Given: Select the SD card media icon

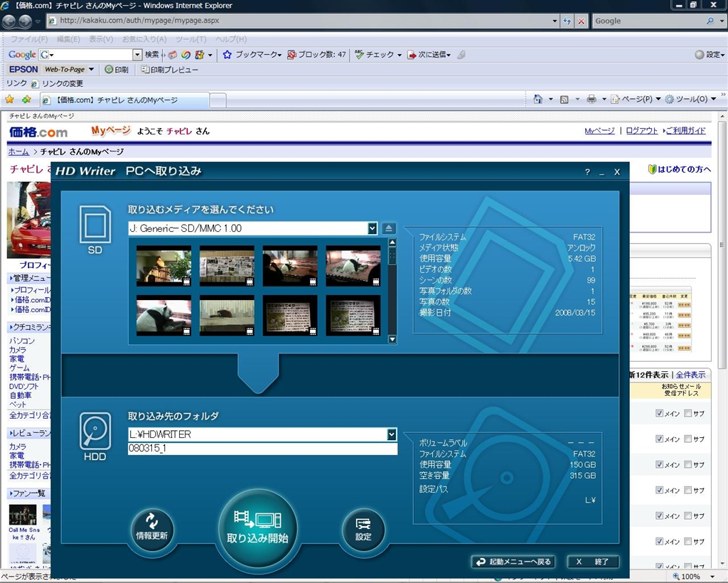Looking at the screenshot, I should 95,230.
